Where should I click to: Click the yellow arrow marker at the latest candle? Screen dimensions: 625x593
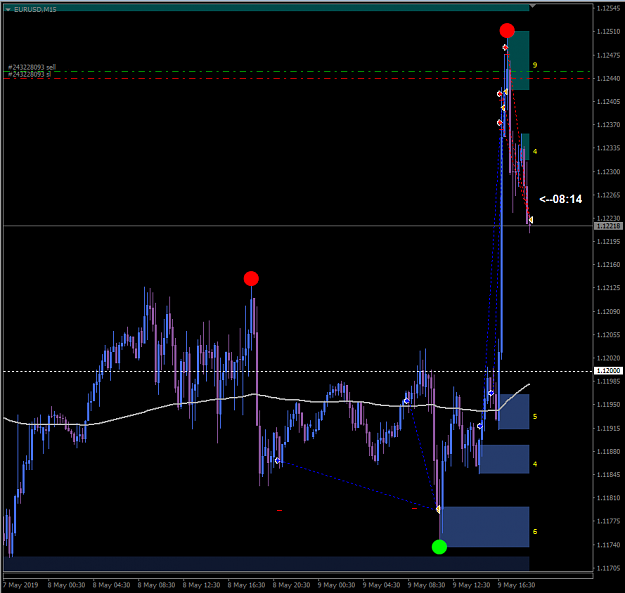pyautogui.click(x=531, y=220)
